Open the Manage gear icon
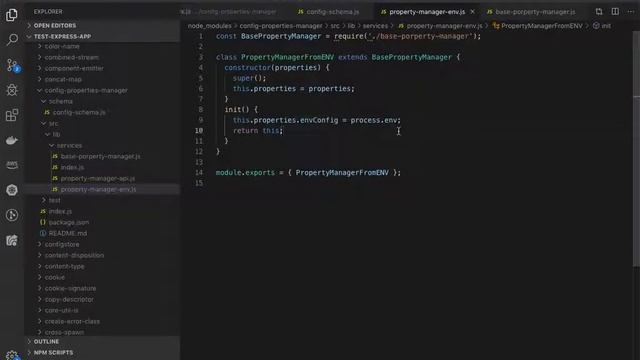 (12, 355)
